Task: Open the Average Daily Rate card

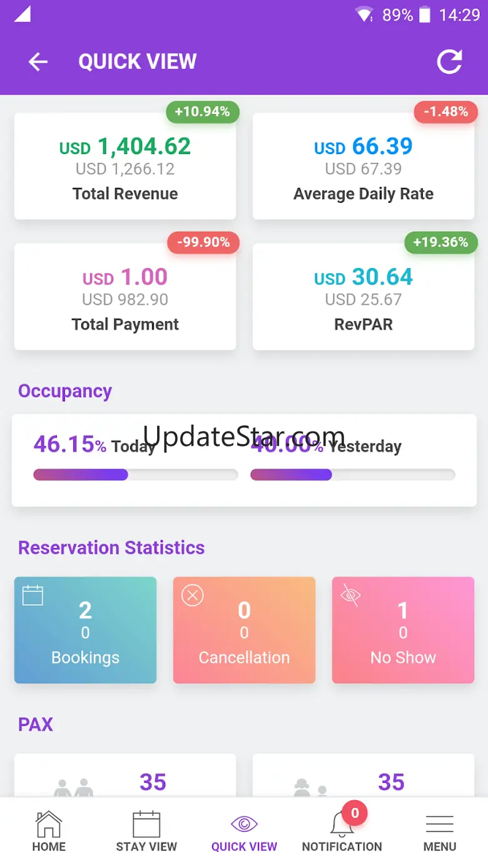Action: click(363, 167)
